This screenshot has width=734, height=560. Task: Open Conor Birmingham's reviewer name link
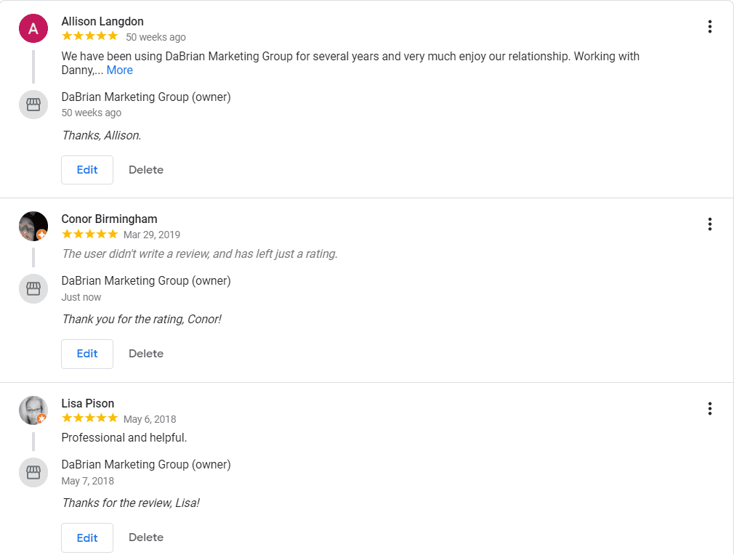tap(109, 219)
